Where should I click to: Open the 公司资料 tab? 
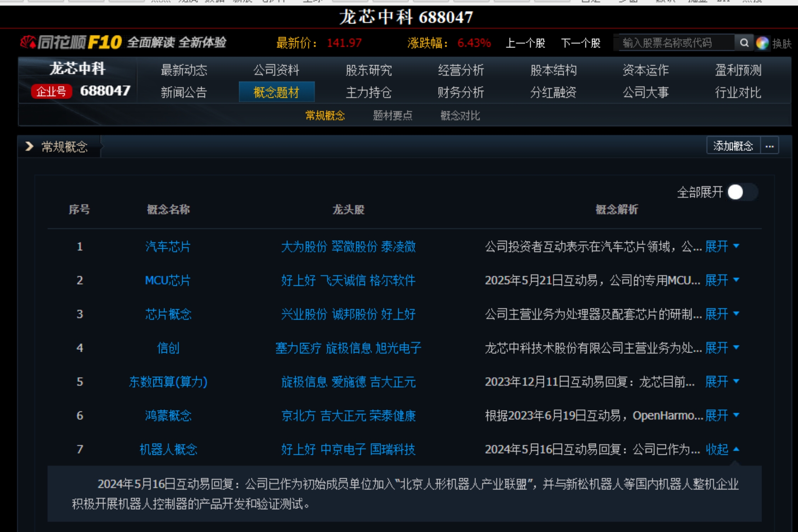coord(276,70)
